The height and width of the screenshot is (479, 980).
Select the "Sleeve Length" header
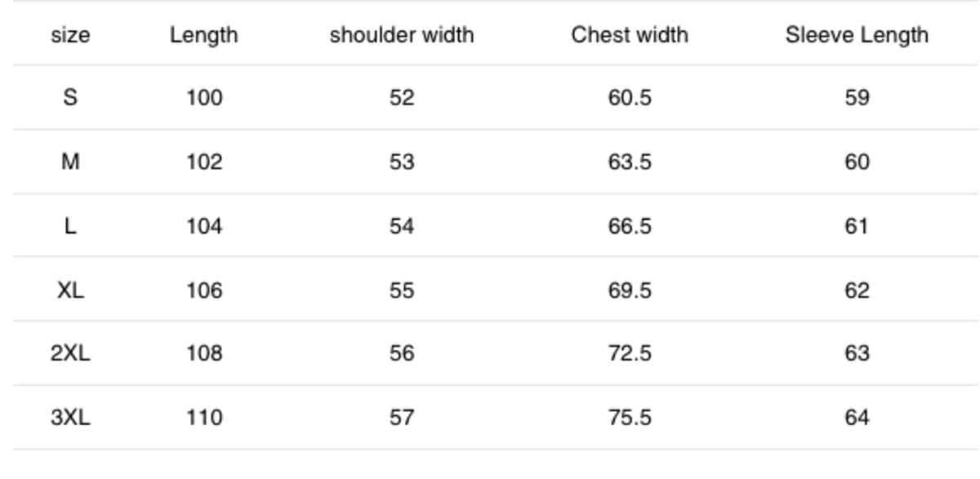point(857,35)
